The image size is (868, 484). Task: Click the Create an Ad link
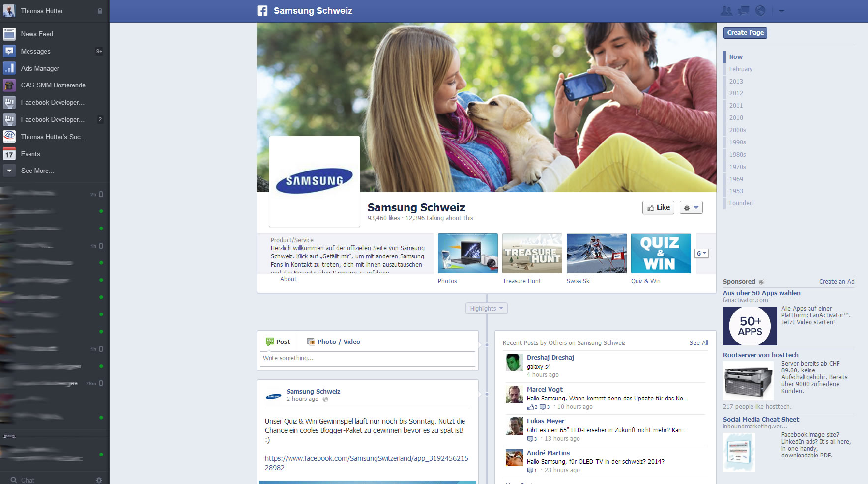(x=837, y=282)
